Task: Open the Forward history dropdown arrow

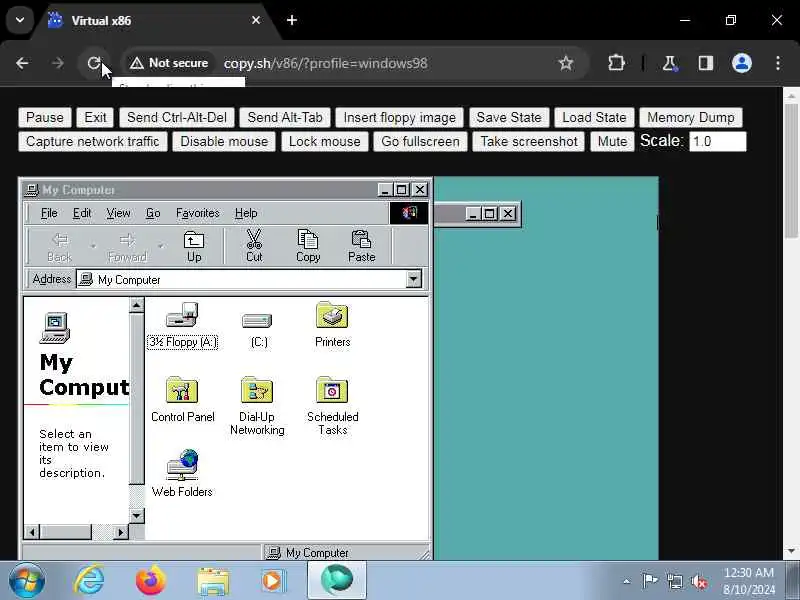Action: (160, 246)
